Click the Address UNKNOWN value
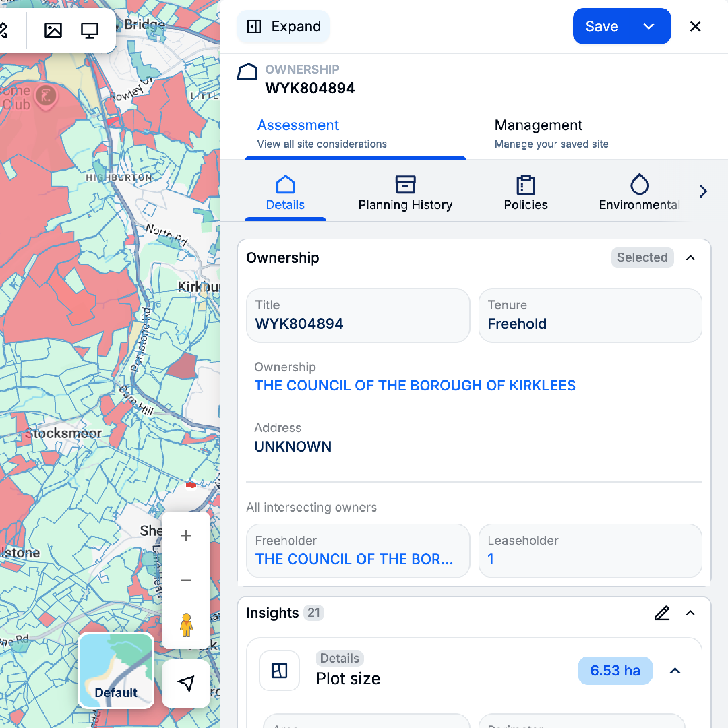Screen dimensions: 728x728 click(293, 447)
